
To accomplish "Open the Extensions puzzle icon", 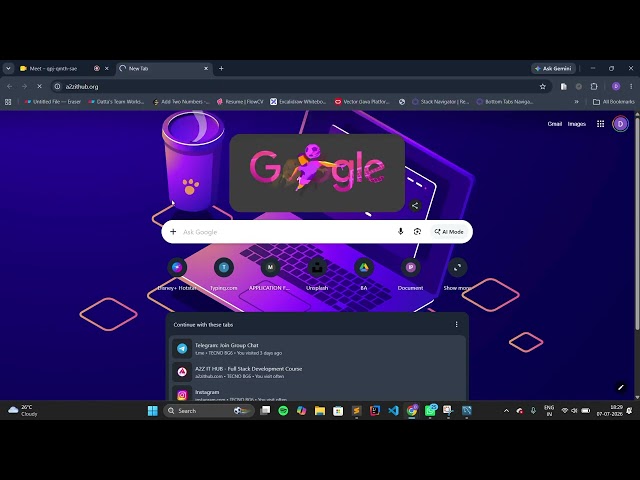I will pos(594,87).
